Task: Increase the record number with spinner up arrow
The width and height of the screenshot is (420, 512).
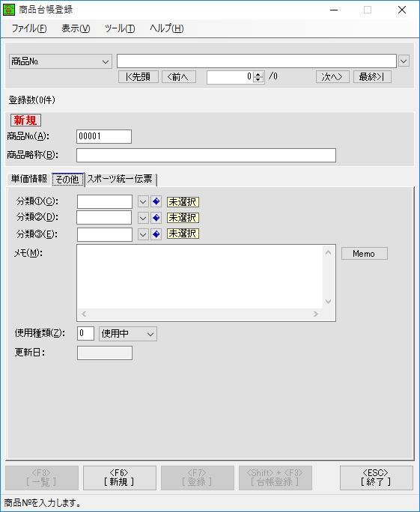Action: pos(258,74)
